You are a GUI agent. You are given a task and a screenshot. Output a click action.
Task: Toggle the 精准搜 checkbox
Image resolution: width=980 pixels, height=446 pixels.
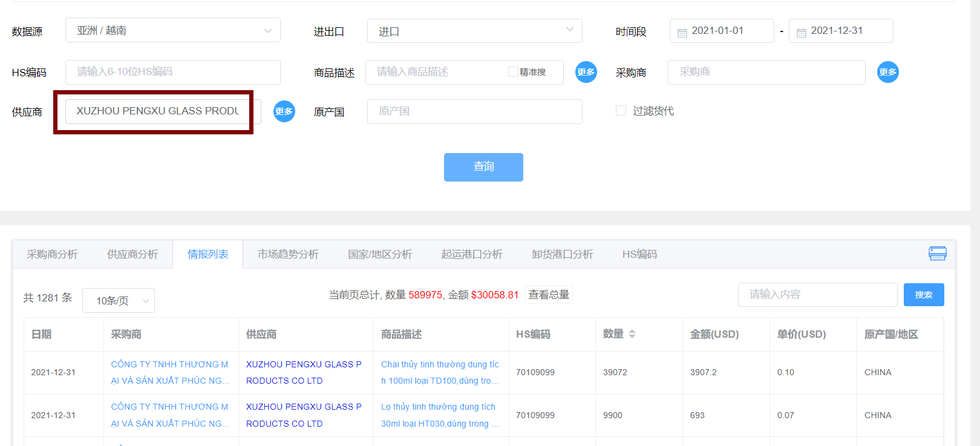[513, 72]
